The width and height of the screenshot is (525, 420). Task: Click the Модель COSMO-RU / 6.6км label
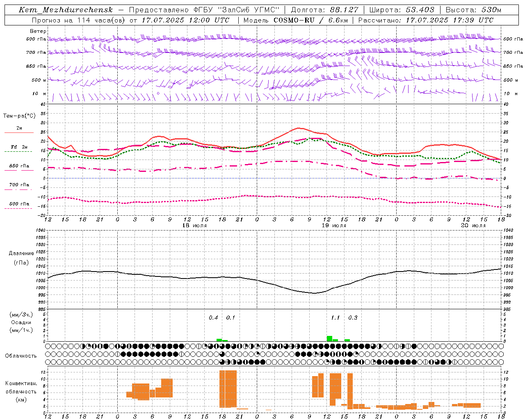click(295, 20)
